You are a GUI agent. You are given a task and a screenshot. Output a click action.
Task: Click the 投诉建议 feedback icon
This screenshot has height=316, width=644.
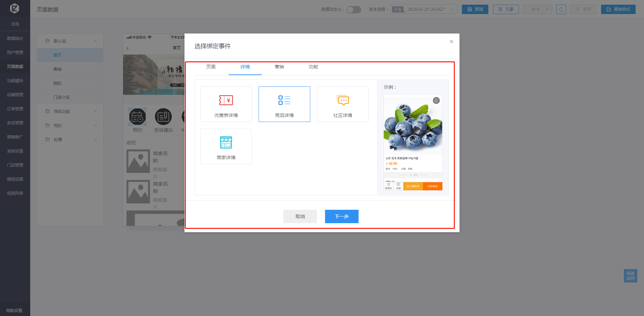tap(163, 117)
